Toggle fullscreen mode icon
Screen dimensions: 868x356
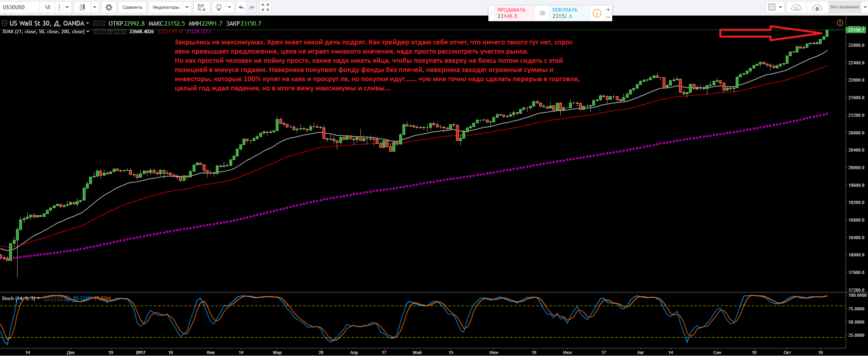coord(265,7)
